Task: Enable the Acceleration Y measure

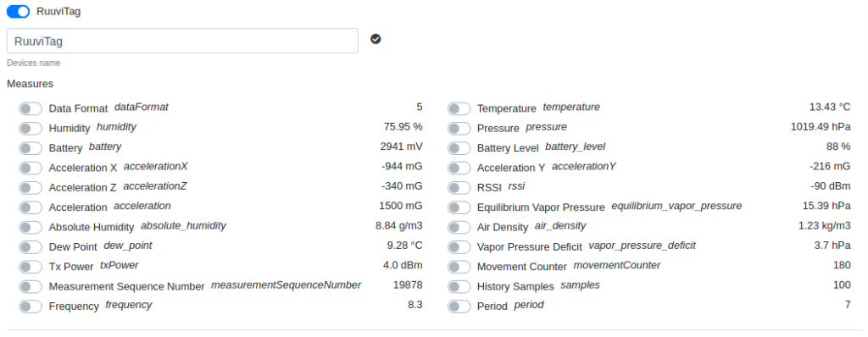Action: [x=459, y=168]
